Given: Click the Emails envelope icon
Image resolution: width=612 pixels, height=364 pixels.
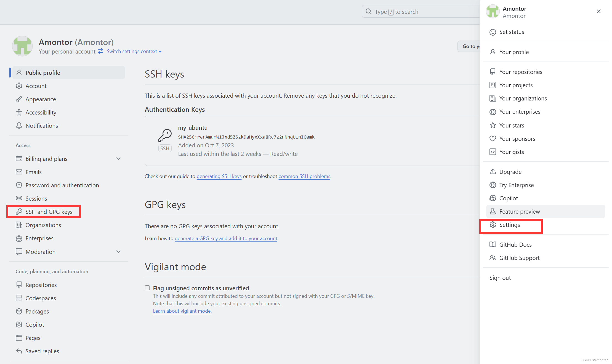Looking at the screenshot, I should coord(19,172).
